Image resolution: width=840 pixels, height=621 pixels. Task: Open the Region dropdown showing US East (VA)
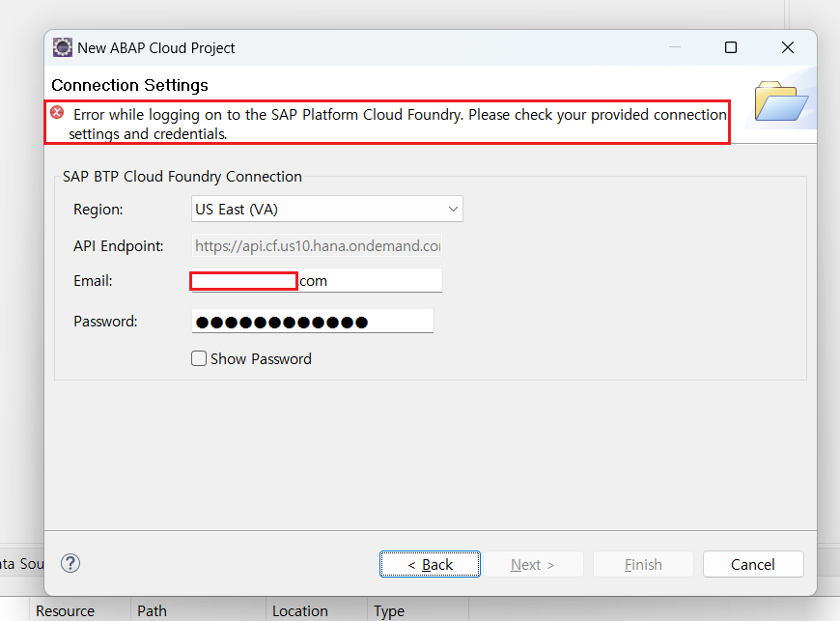click(326, 209)
